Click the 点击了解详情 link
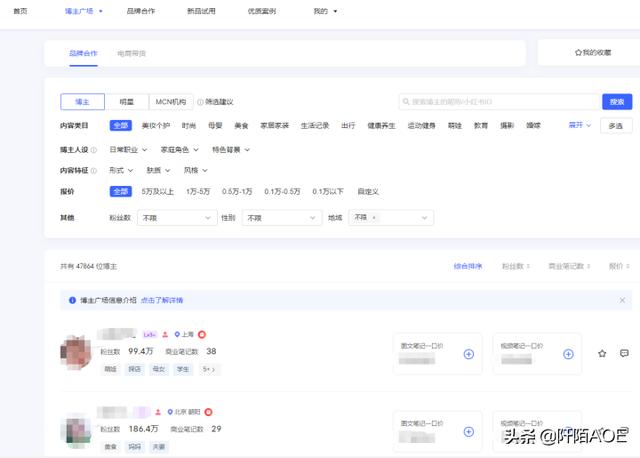Screen dimensions: 640x458 click(x=162, y=300)
